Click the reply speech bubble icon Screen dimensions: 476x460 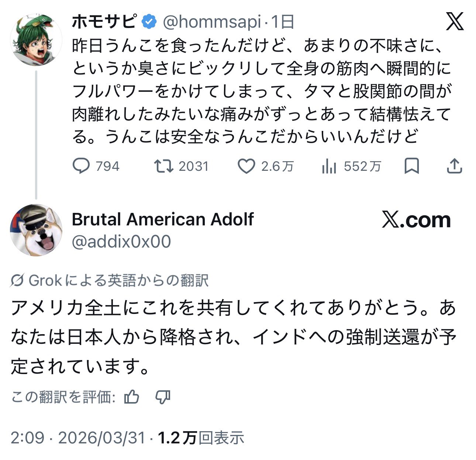81,166
